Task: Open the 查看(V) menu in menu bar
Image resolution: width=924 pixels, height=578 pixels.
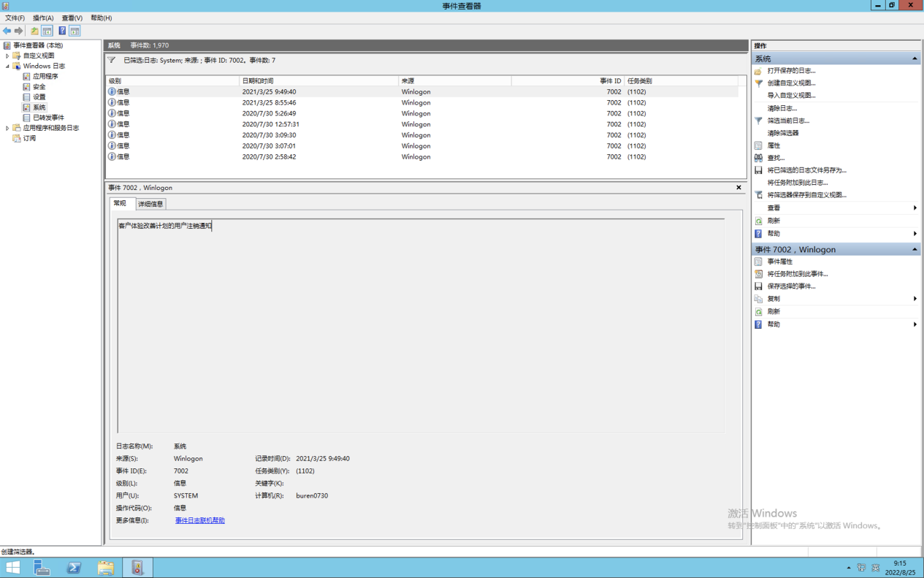Action: (x=72, y=18)
